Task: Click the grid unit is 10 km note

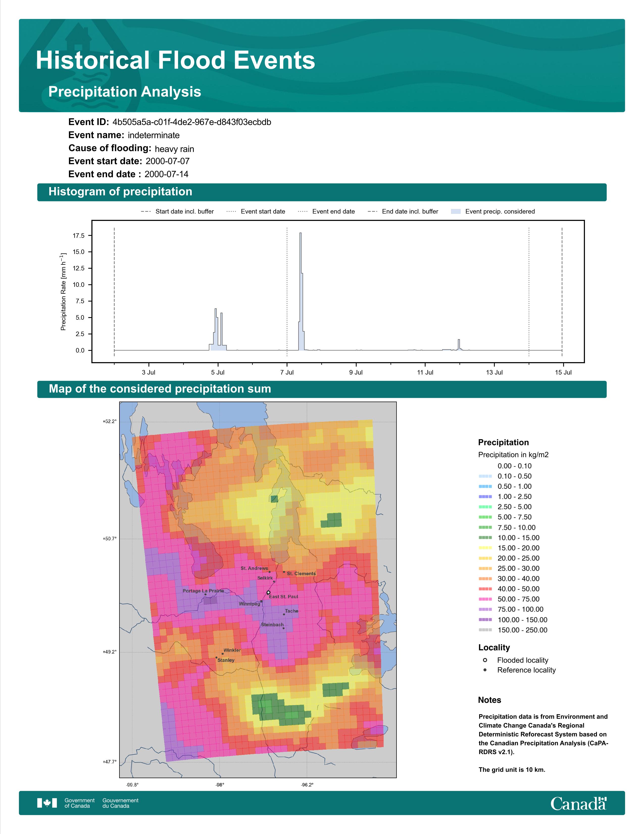Action: click(x=512, y=770)
